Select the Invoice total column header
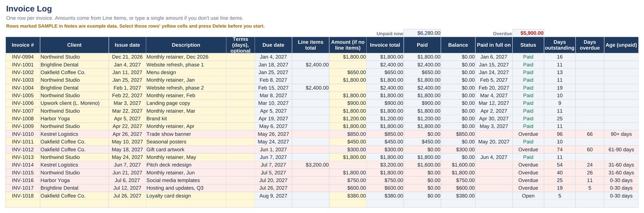The width and height of the screenshot is (644, 213). click(385, 45)
